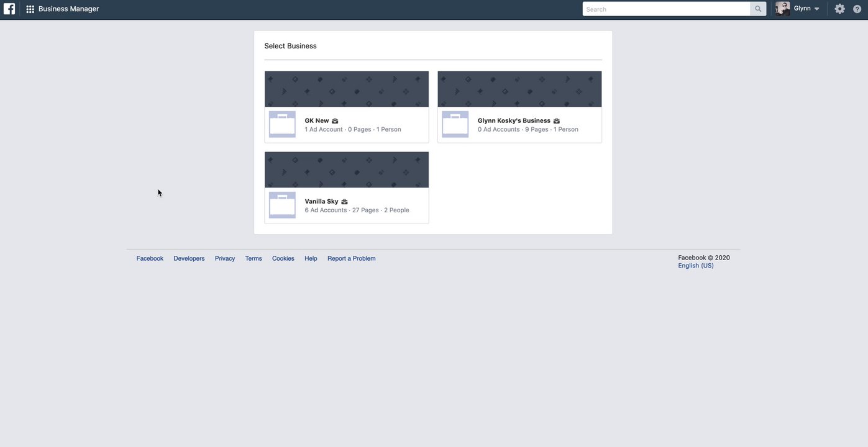
Task: Click '1 Ad Account · 0 Pages · 1 Person' text
Action: [353, 129]
